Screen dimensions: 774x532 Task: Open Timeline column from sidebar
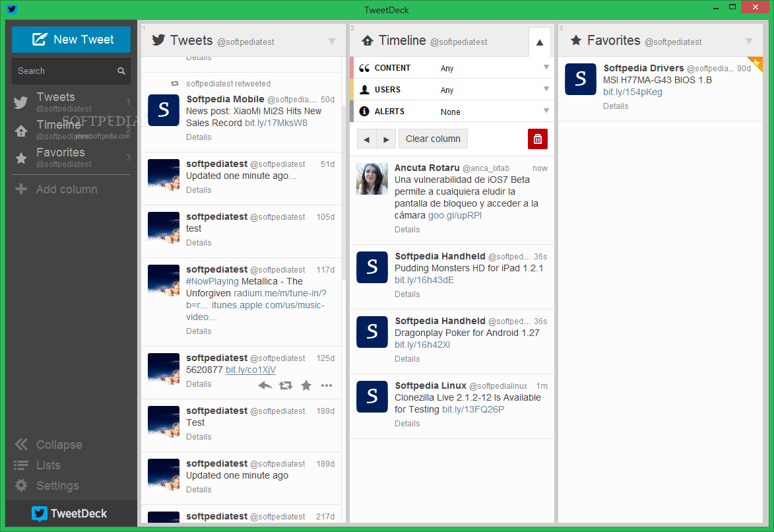point(71,129)
